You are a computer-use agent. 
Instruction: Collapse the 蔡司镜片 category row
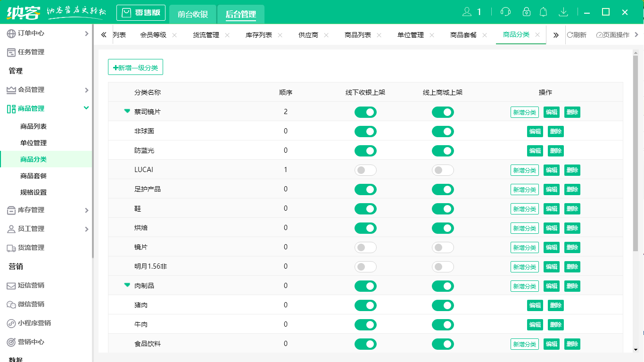point(127,112)
